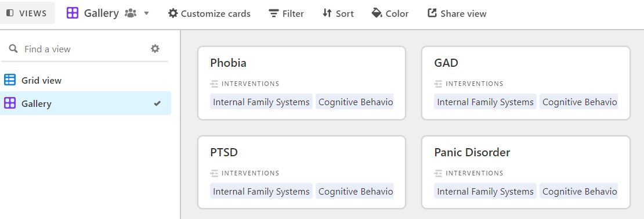Viewport: 644px width, 219px height.
Task: Open the GAD card
Action: tap(526, 83)
